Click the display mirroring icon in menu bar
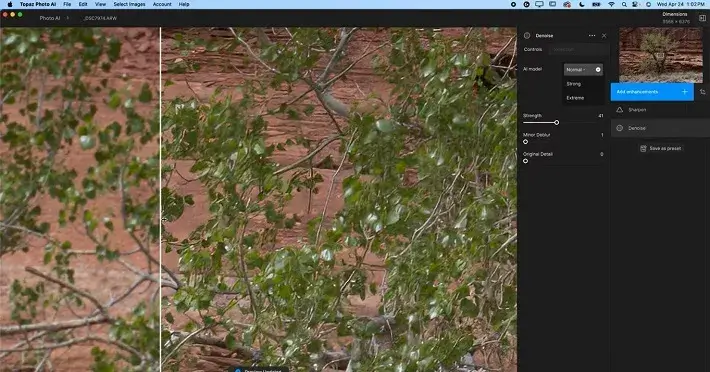This screenshot has width=710, height=372. coord(539,4)
